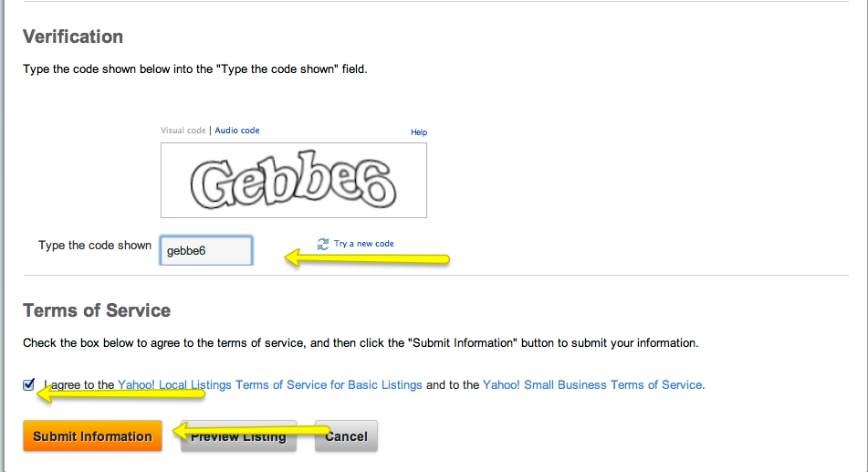Open Yahoo! Small Business Terms of Service link

pos(592,385)
